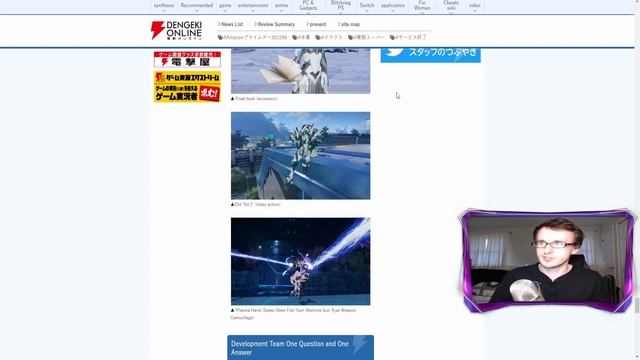640x360 pixels.
Task: Click the 'Development Team One Question and One Answer' heading
Action: 300,348
